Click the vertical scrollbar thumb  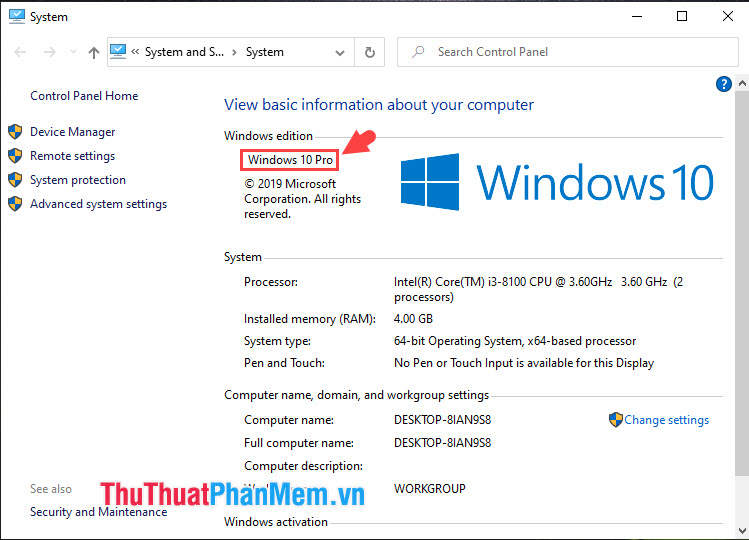pyautogui.click(x=742, y=282)
